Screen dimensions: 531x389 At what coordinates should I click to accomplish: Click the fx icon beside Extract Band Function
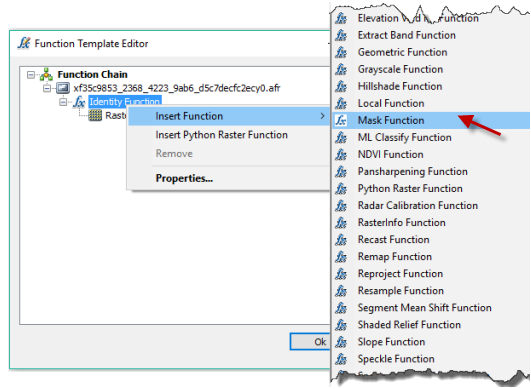pyautogui.click(x=341, y=35)
